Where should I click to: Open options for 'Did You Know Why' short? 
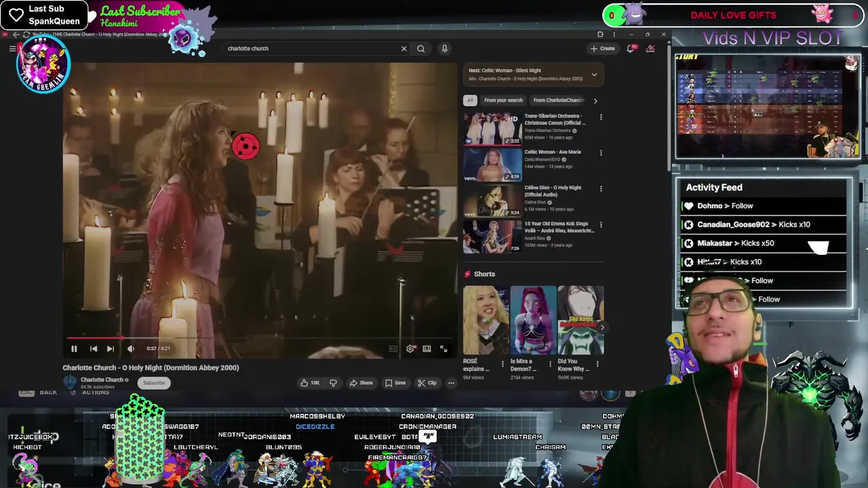point(597,364)
